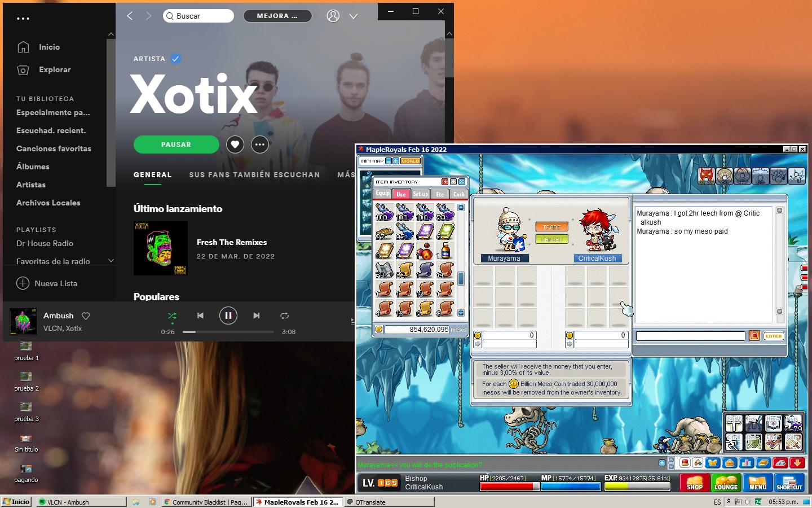Seek on the song progress bar
This screenshot has height=508, width=812.
pyautogui.click(x=228, y=332)
